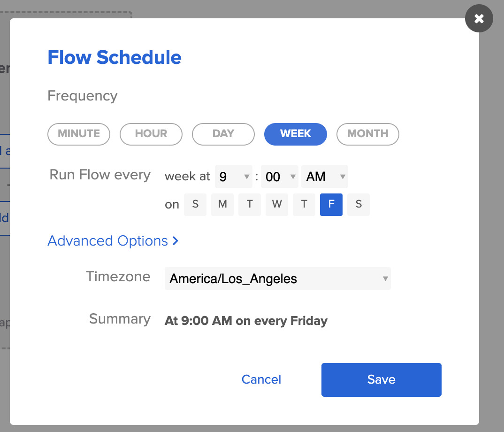
Task: Toggle Wednesday day button
Action: point(277,204)
